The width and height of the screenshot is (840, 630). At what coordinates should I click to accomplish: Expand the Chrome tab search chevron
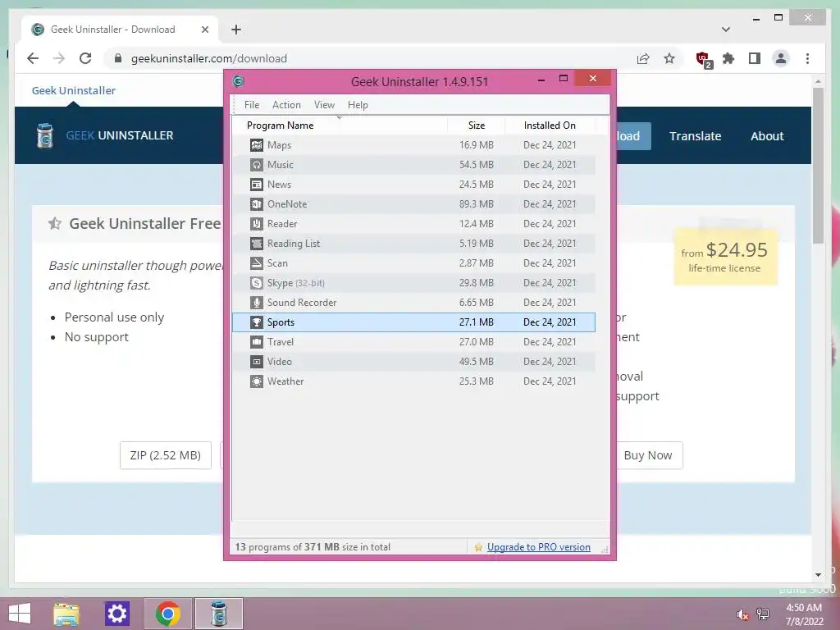[x=726, y=30]
